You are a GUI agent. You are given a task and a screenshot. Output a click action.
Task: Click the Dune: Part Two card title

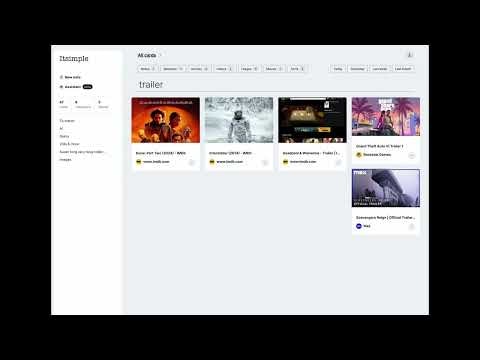pyautogui.click(x=161, y=153)
